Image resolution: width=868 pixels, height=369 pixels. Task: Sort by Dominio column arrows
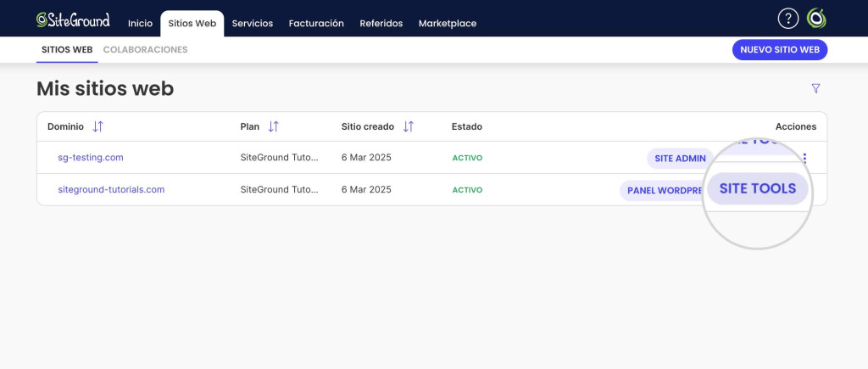[98, 127]
